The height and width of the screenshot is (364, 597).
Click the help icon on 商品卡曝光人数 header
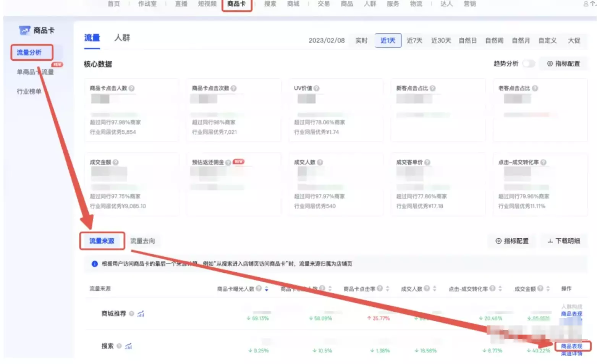click(x=259, y=288)
